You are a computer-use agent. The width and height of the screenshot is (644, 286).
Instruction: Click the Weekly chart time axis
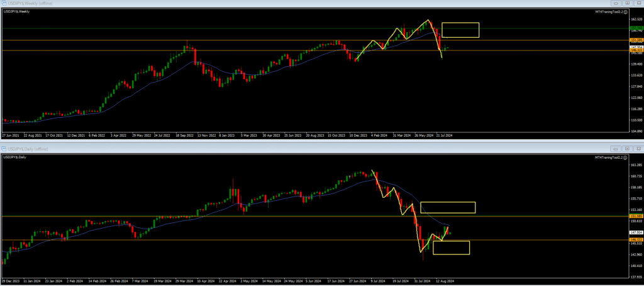point(252,135)
